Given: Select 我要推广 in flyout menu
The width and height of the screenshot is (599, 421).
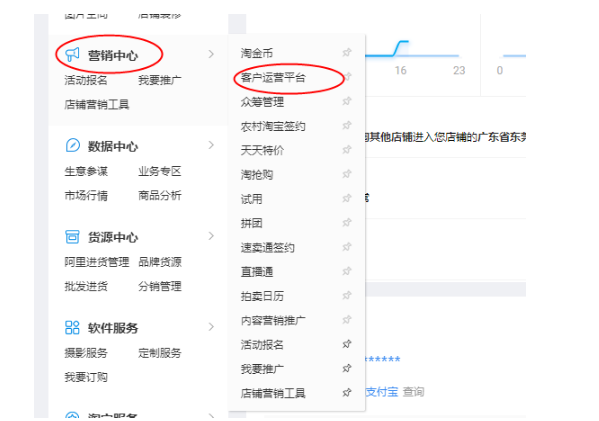Looking at the screenshot, I should coord(262,369).
